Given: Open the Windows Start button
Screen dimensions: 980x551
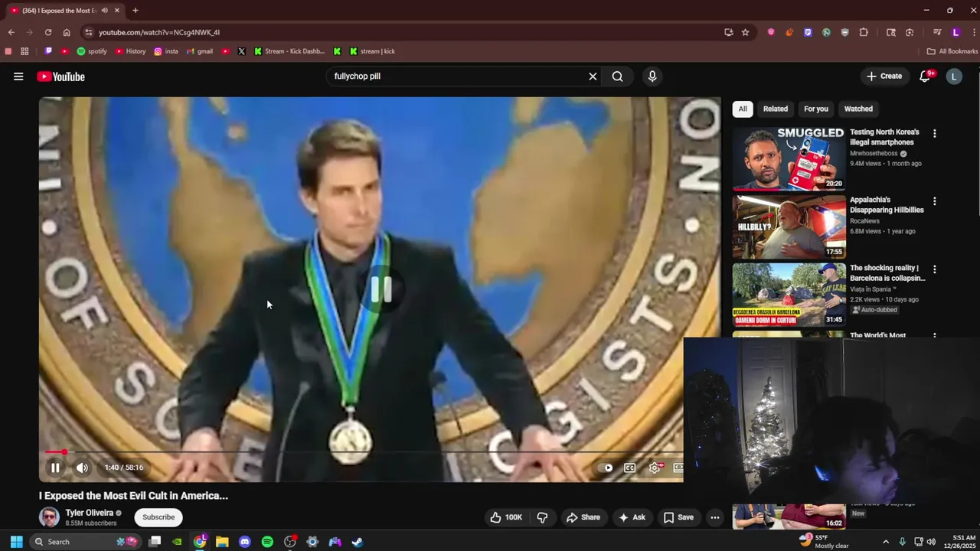Looking at the screenshot, I should [x=16, y=542].
